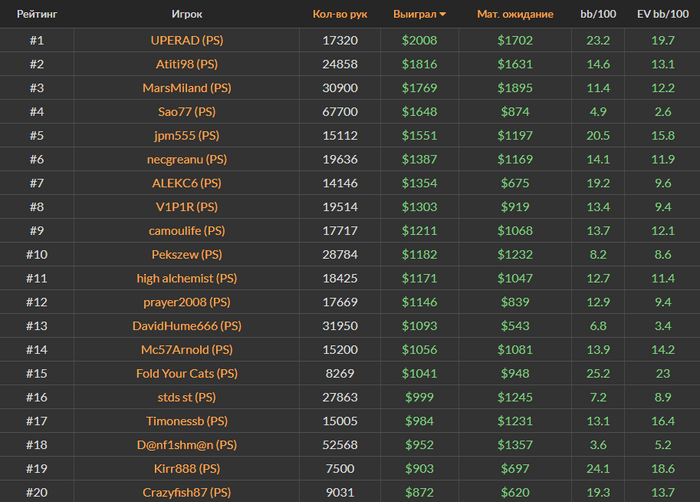
Task: Click Pekszew (PS) player name
Action: point(186,255)
